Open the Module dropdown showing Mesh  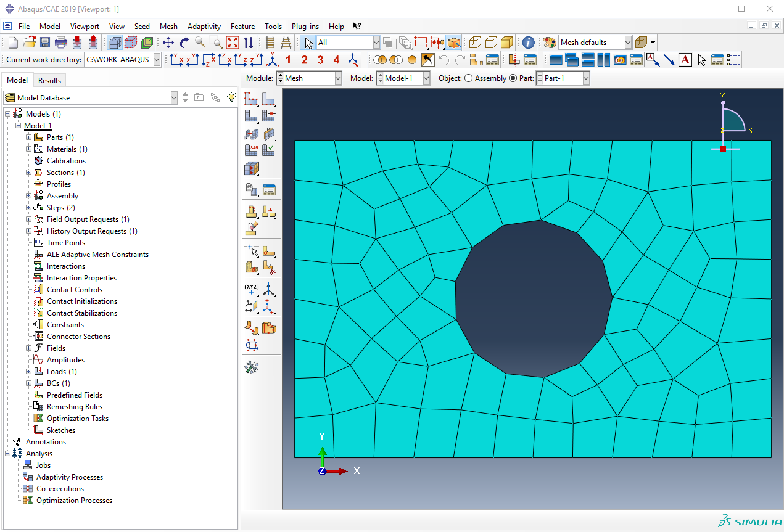tap(309, 78)
